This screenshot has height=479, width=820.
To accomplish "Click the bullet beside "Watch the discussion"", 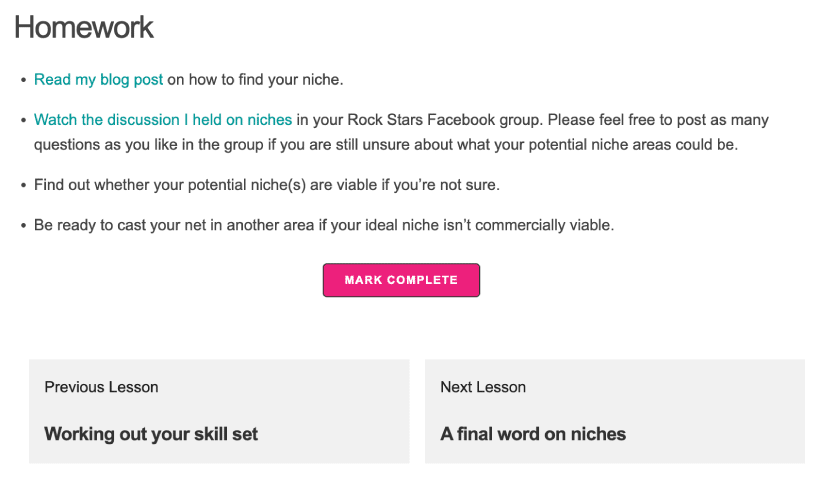I will [23, 120].
